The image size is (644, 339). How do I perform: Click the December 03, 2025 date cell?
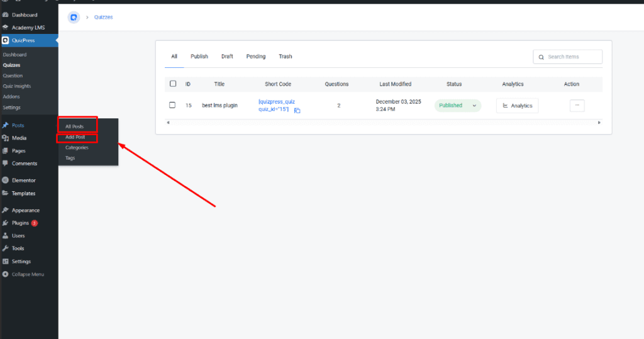[x=398, y=105]
